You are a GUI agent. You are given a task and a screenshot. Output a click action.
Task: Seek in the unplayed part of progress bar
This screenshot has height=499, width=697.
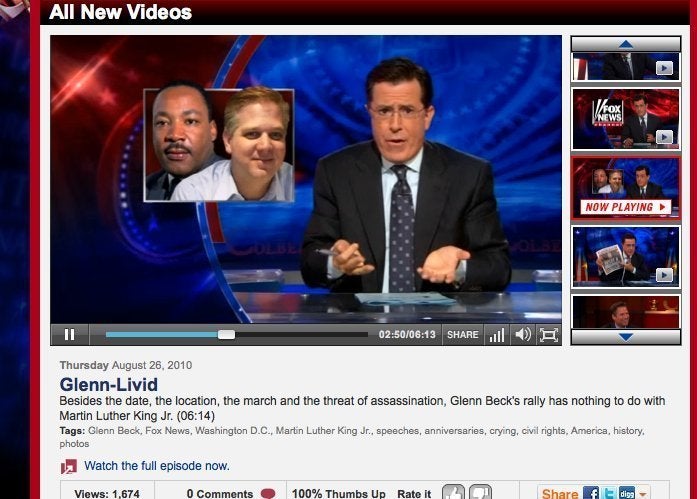click(x=301, y=335)
